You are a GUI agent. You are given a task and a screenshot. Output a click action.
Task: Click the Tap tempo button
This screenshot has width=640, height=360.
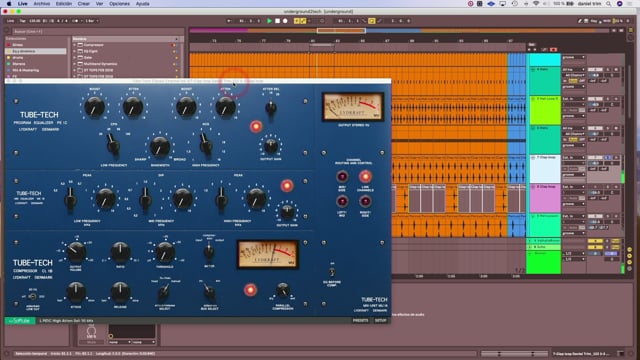tap(23, 21)
